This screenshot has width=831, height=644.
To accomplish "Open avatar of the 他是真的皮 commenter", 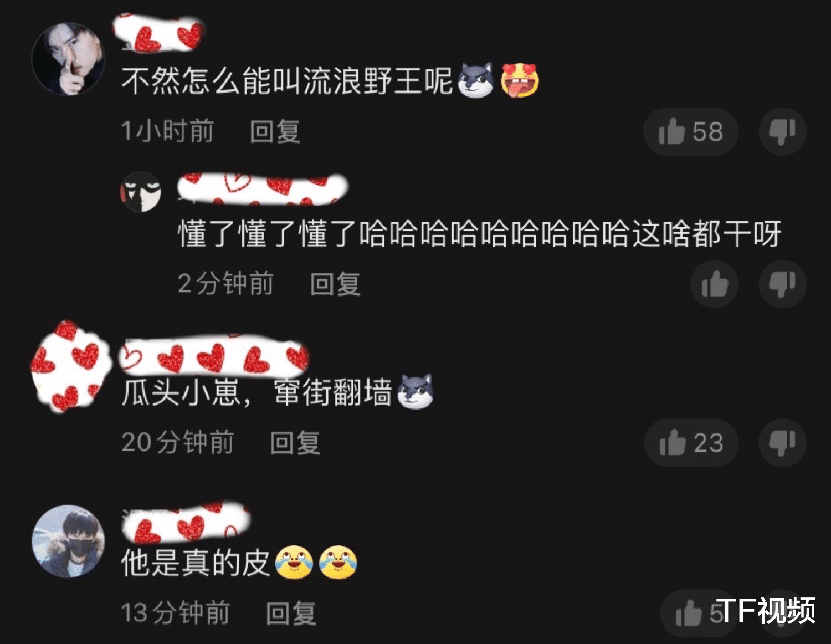I will point(68,541).
